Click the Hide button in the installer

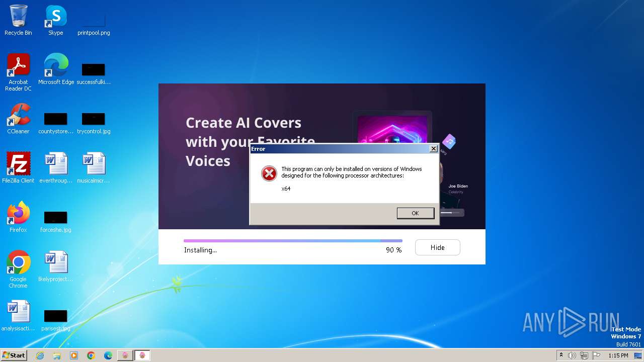437,247
